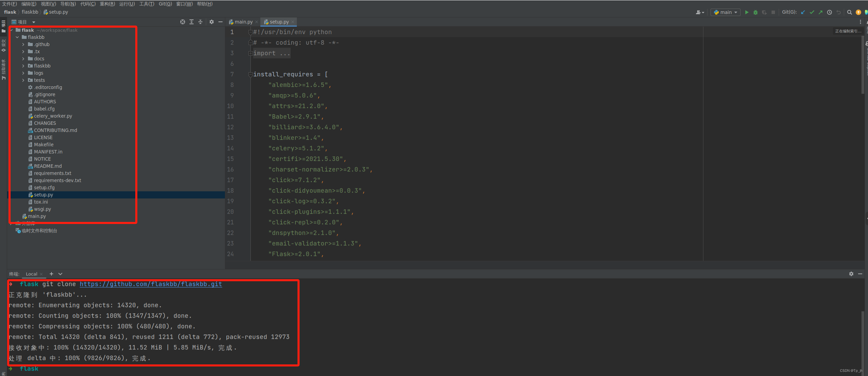Screen dimensions: 868x376
Task: Click Git update project blue arrow
Action: 803,12
